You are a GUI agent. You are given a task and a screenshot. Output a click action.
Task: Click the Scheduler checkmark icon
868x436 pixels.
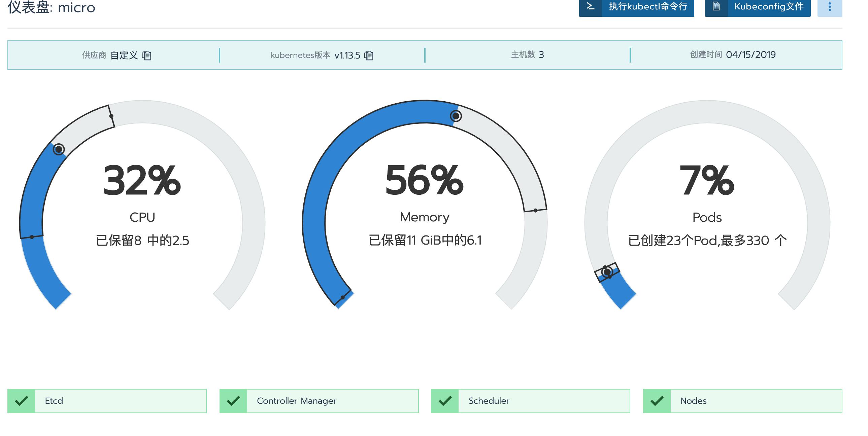(x=445, y=401)
